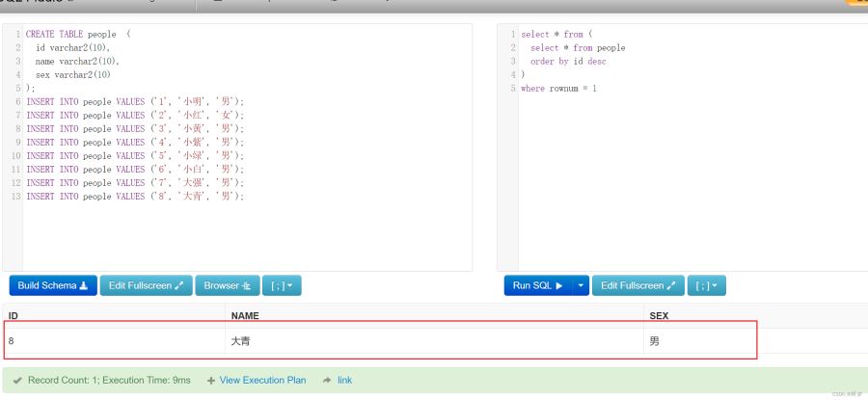Click the arrow icon beside link

[x=327, y=380]
